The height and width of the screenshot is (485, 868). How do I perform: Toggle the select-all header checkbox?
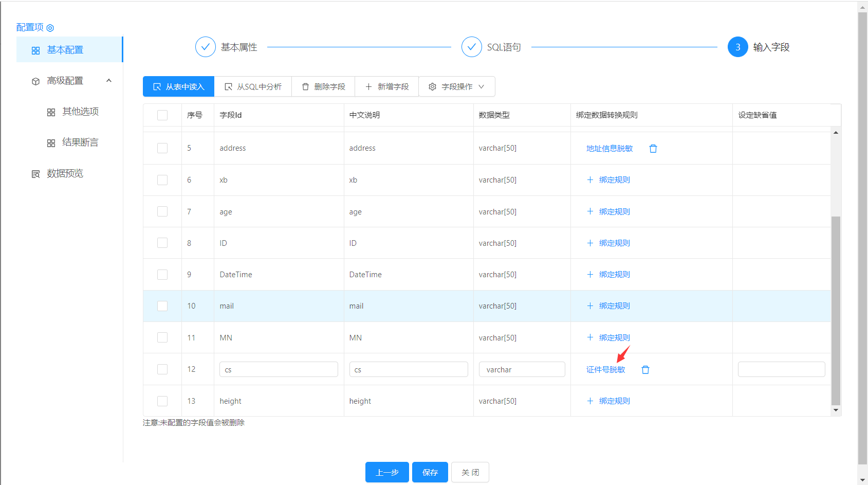(162, 115)
